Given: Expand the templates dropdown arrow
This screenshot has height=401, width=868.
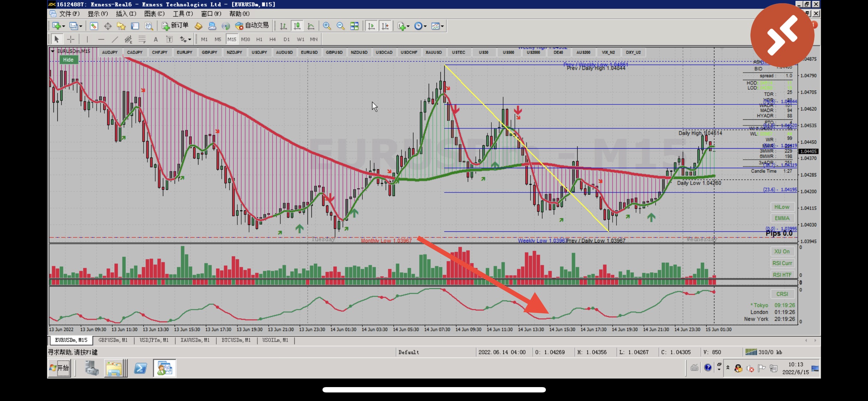Looking at the screenshot, I should [442, 26].
